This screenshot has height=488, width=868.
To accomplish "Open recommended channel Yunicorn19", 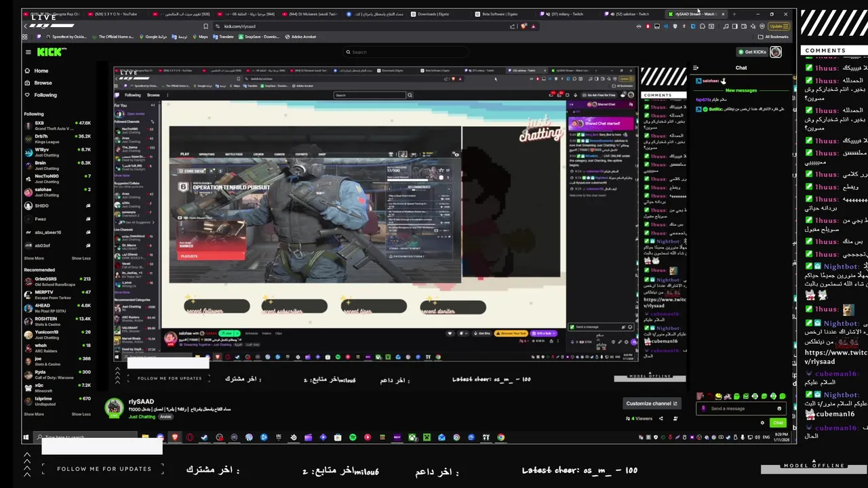I will (58, 335).
